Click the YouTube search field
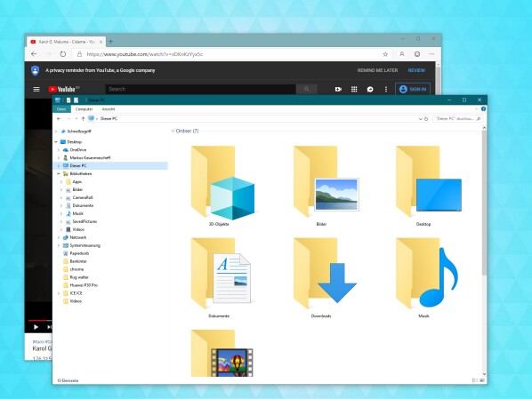 click(x=200, y=89)
